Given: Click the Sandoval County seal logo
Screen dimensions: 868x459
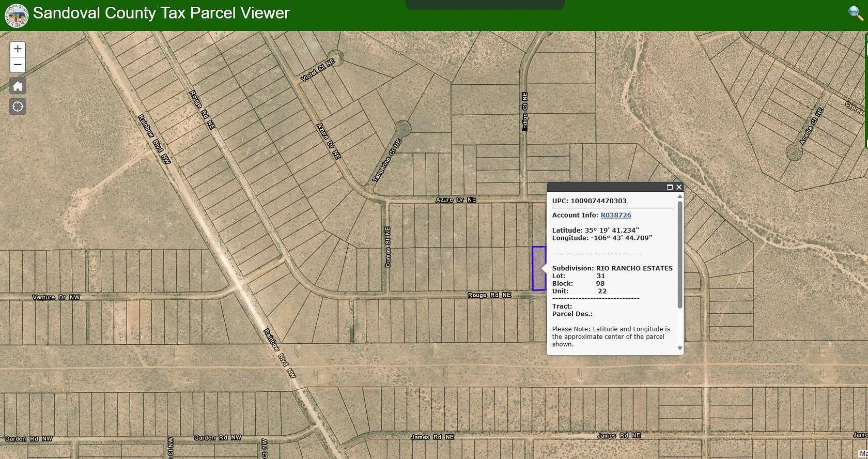Looking at the screenshot, I should point(16,14).
